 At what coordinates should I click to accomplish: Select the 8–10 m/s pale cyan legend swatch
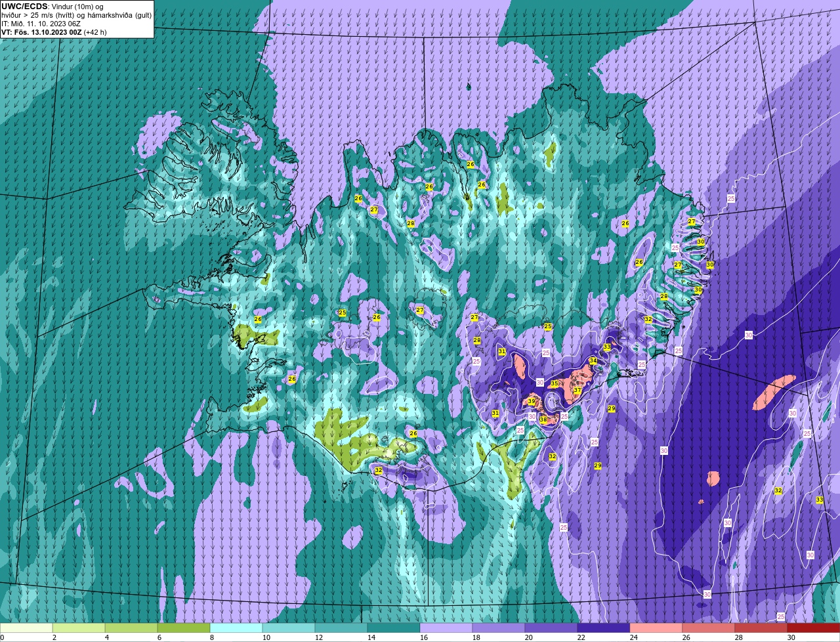point(236,628)
